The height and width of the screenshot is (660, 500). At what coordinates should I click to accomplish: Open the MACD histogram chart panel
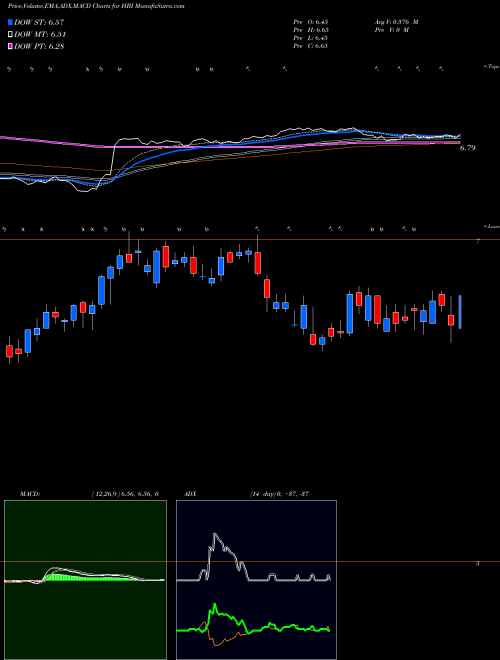tap(85, 580)
